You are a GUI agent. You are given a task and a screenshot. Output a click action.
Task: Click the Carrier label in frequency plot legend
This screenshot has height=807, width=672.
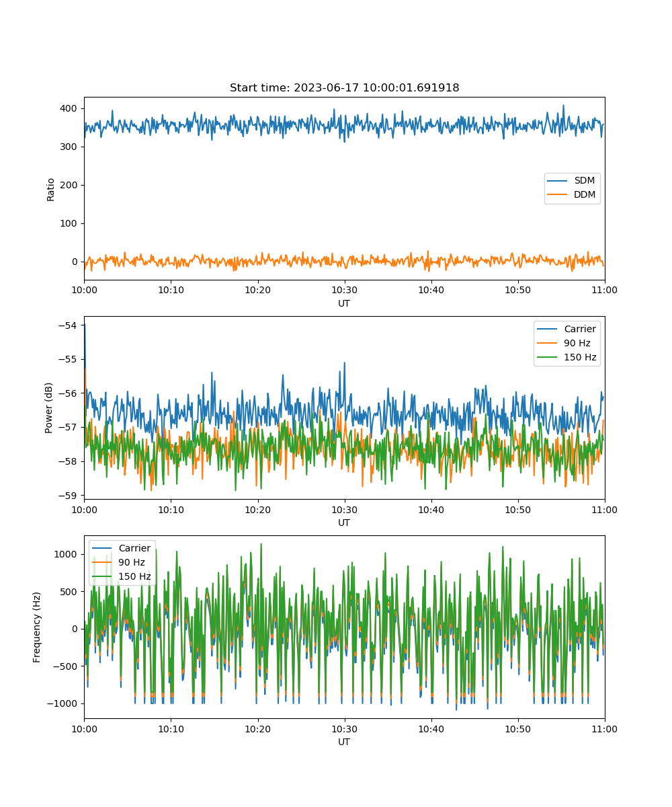(134, 548)
